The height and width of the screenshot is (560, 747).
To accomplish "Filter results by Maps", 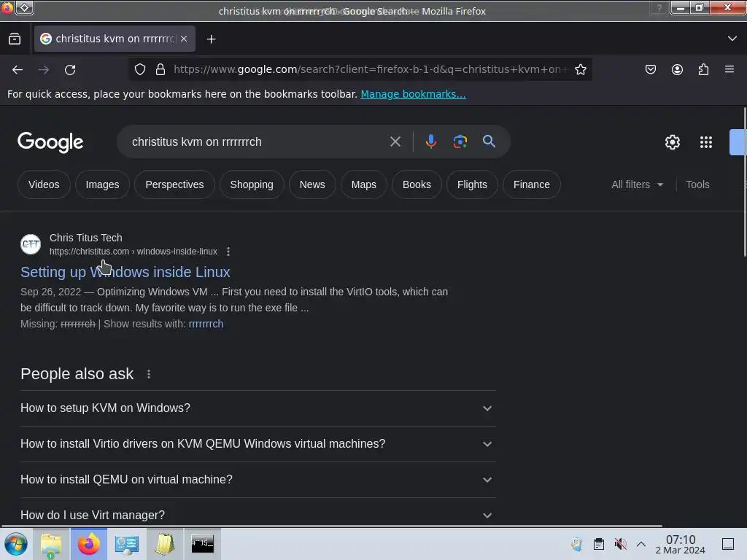I will tap(363, 184).
